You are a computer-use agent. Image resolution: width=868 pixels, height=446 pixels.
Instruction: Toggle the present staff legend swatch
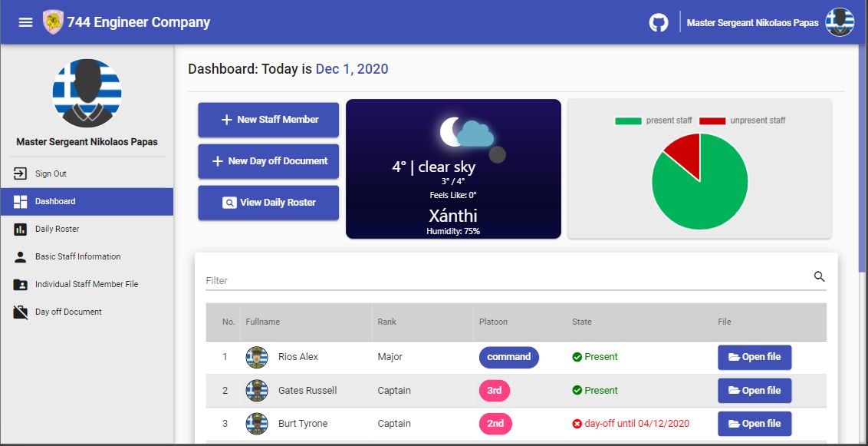(628, 121)
